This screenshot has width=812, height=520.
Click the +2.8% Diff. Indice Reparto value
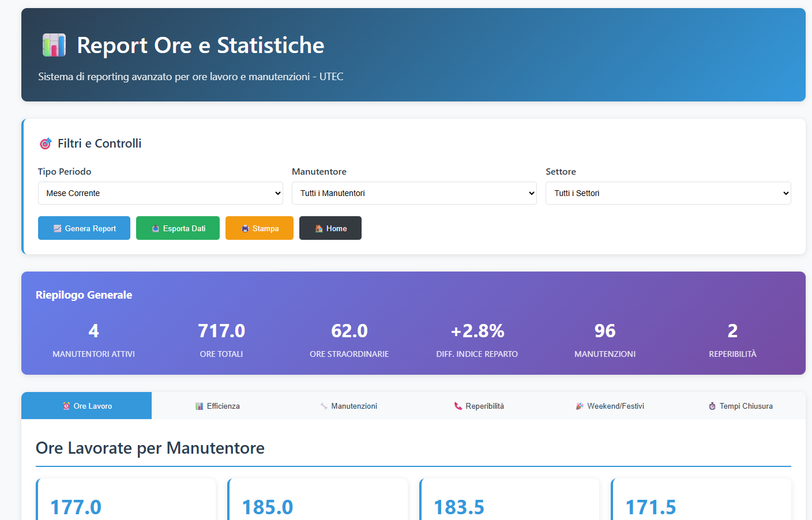tap(477, 331)
